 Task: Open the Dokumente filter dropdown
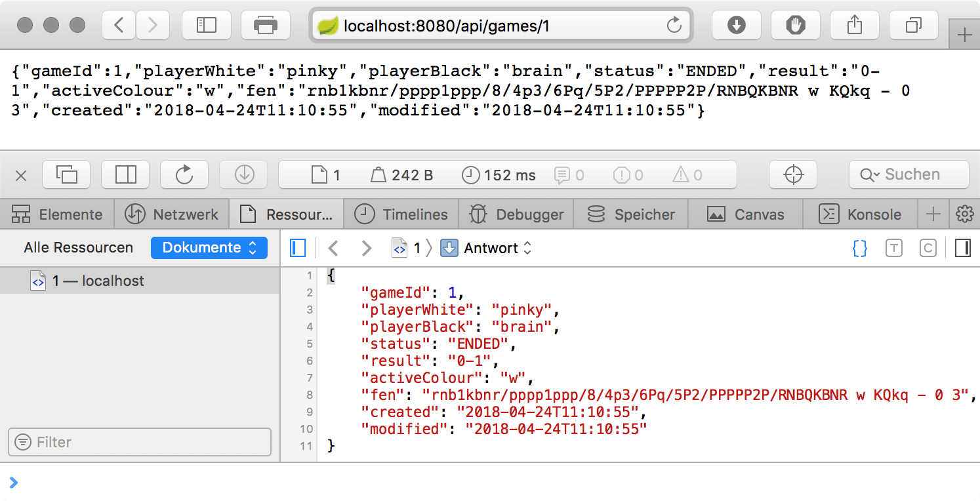click(209, 248)
